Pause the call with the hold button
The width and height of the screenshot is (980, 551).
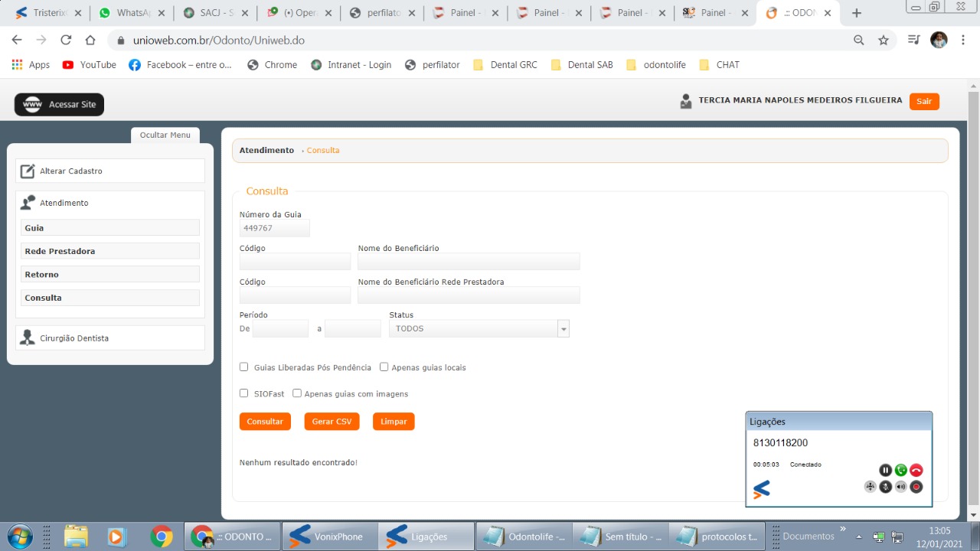pos(885,471)
